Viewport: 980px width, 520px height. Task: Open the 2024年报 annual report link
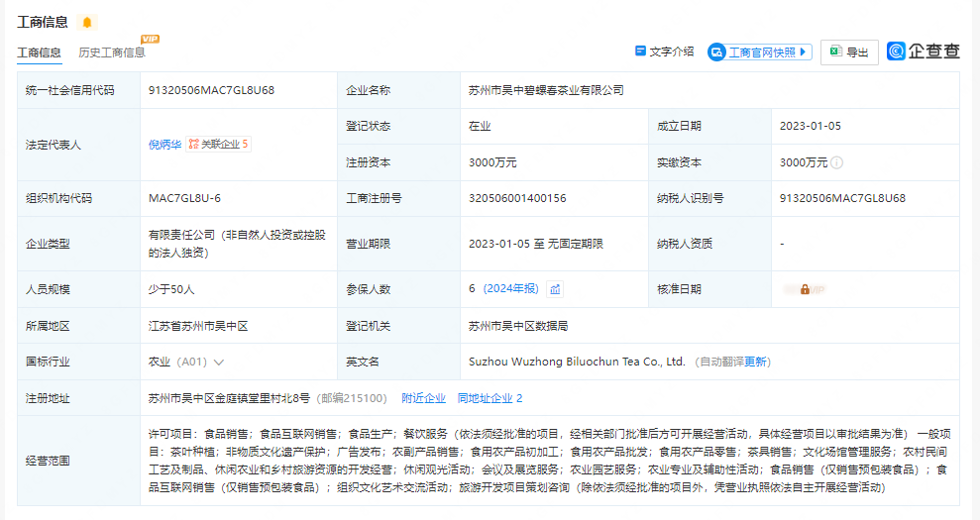point(510,289)
